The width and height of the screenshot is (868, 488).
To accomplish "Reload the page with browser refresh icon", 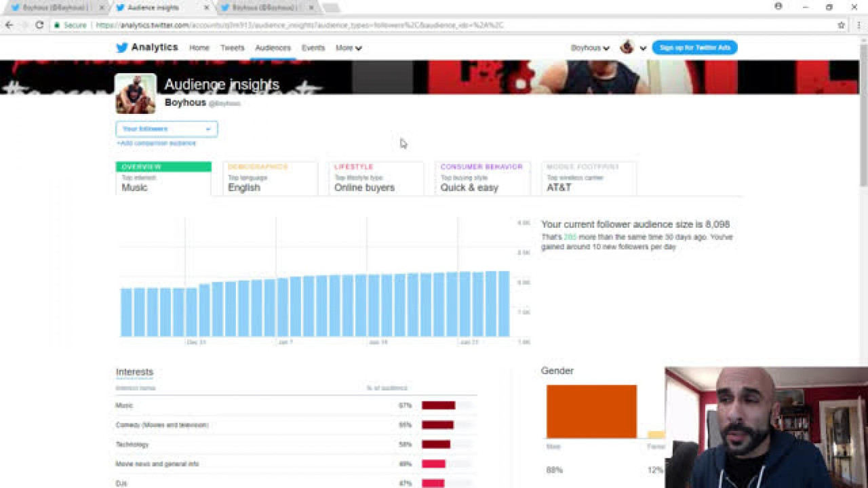I will point(39,25).
